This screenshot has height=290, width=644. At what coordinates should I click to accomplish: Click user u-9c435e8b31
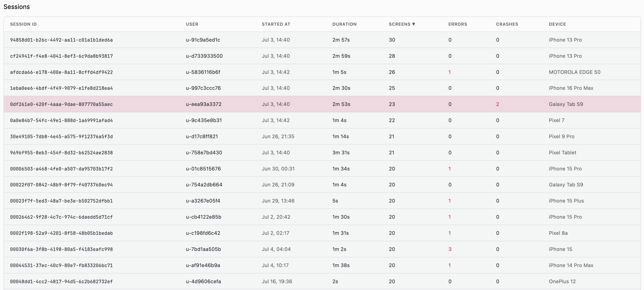(x=204, y=120)
